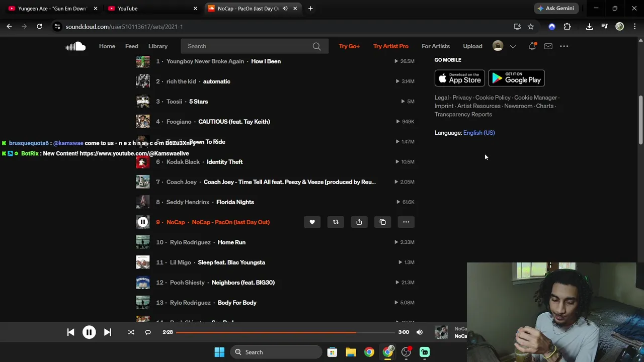The height and width of the screenshot is (362, 644).
Task: Go back in browser
Action: (x=9, y=27)
